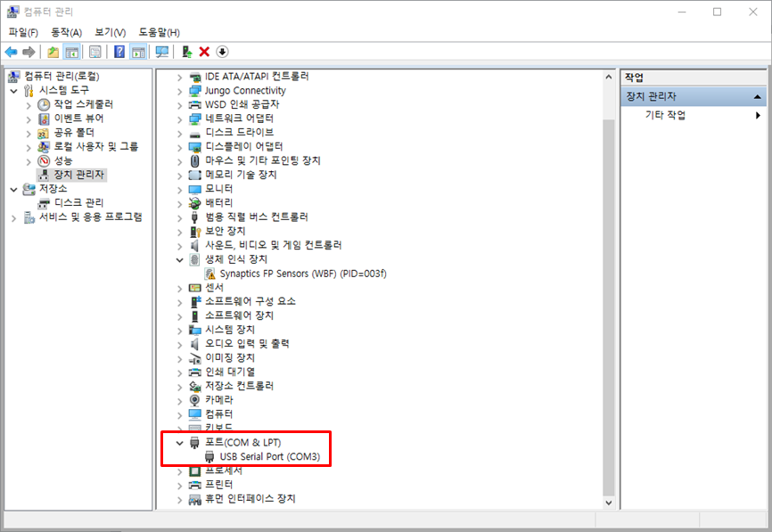The image size is (772, 532).
Task: Expand the 네트워크 어댑터 category
Action: point(180,119)
